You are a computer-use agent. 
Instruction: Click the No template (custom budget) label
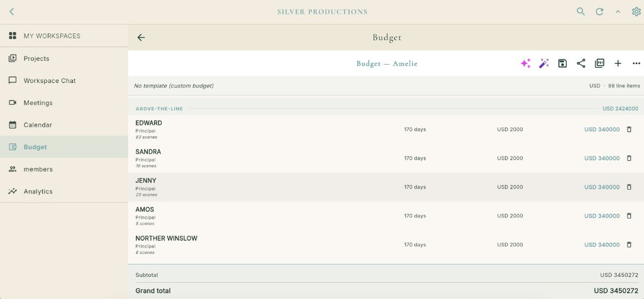[174, 85]
